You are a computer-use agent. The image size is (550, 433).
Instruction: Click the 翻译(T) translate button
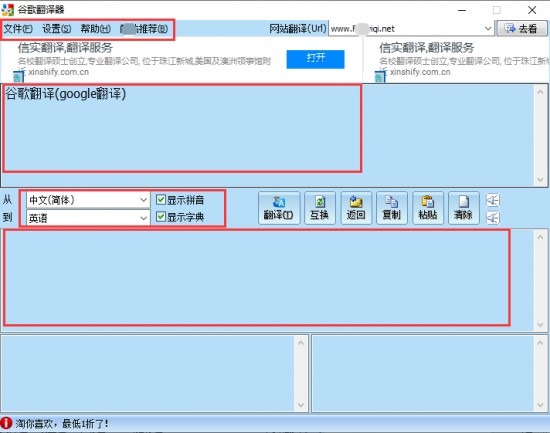(x=279, y=208)
